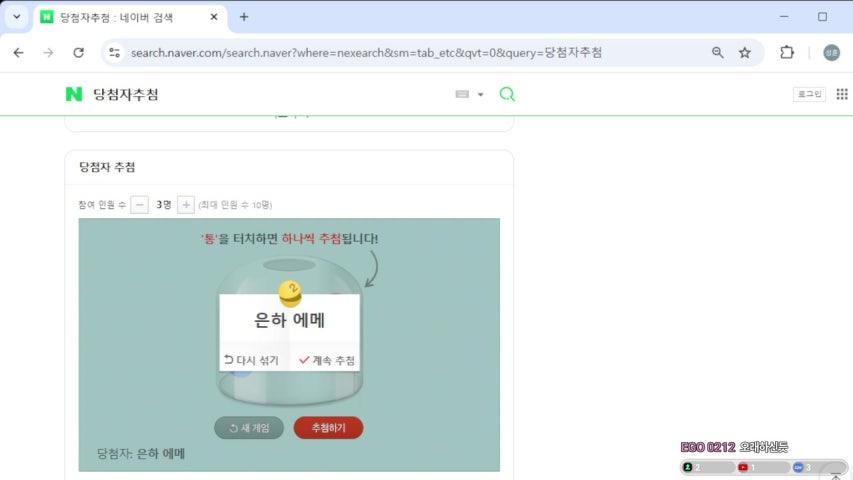Image resolution: width=853 pixels, height=480 pixels.
Task: Click the 로그인 login button
Action: coord(809,94)
